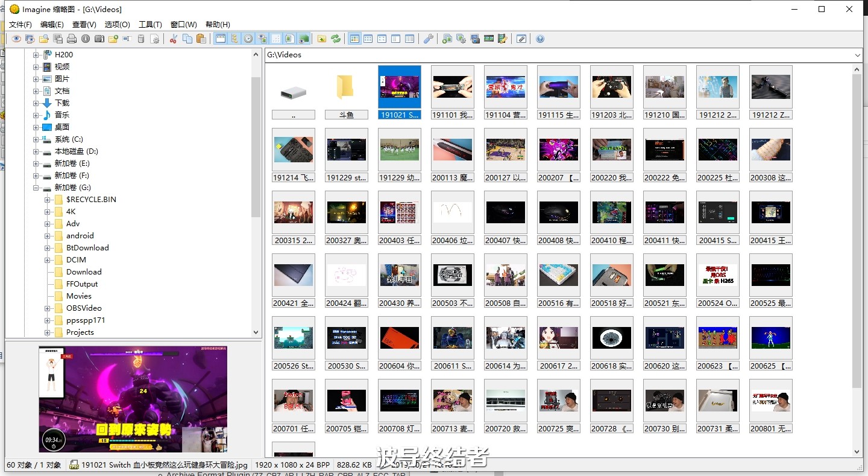Click the folder tree vertical scrollbar thumb
Viewport: 868px width, 476px height.
(x=256, y=147)
